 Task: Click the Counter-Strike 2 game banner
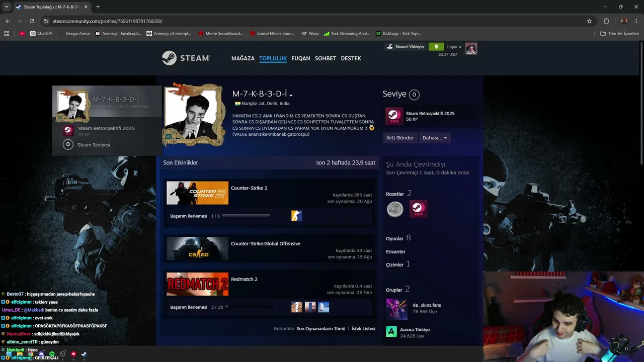click(197, 193)
